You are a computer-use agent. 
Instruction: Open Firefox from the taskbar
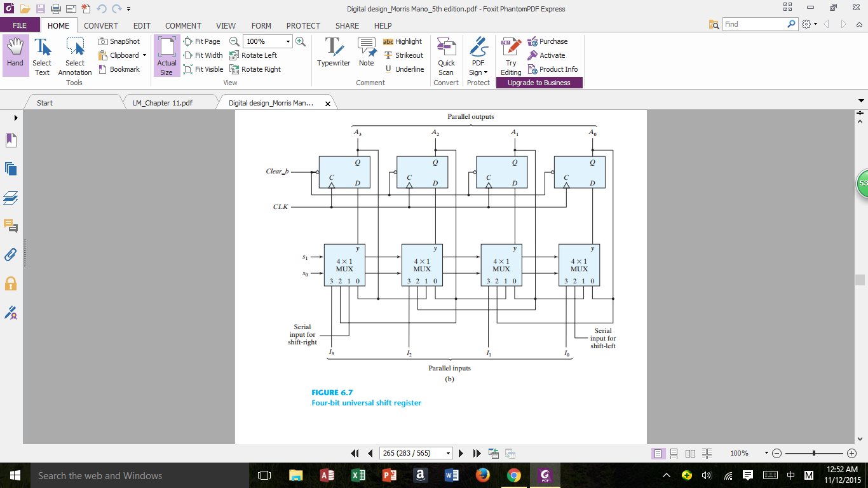(x=483, y=475)
